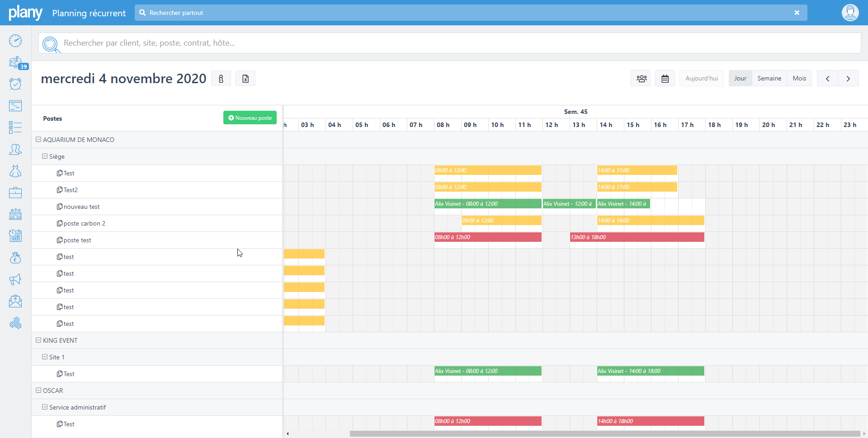This screenshot has width=868, height=438.
Task: Click the Excel export icon button
Action: pyautogui.click(x=245, y=79)
